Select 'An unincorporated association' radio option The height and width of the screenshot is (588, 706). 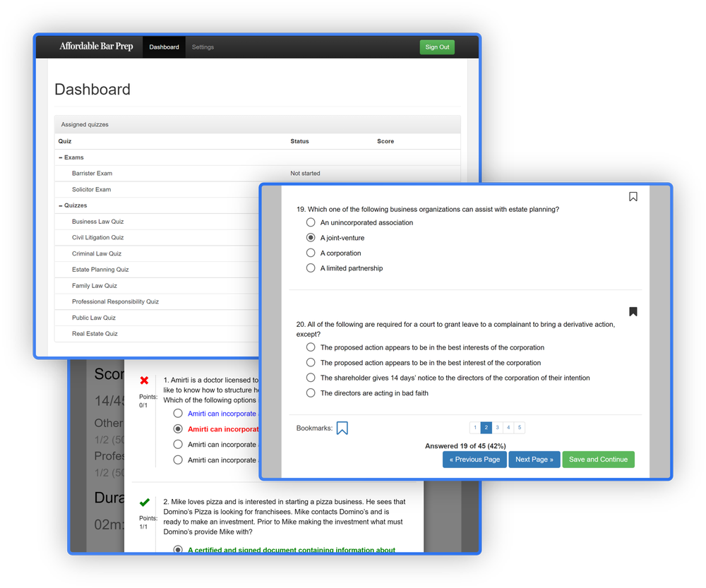pos(311,222)
